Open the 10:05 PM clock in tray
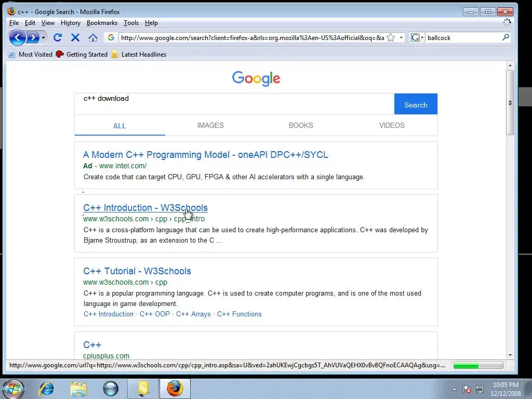The image size is (532, 399). (x=506, y=389)
